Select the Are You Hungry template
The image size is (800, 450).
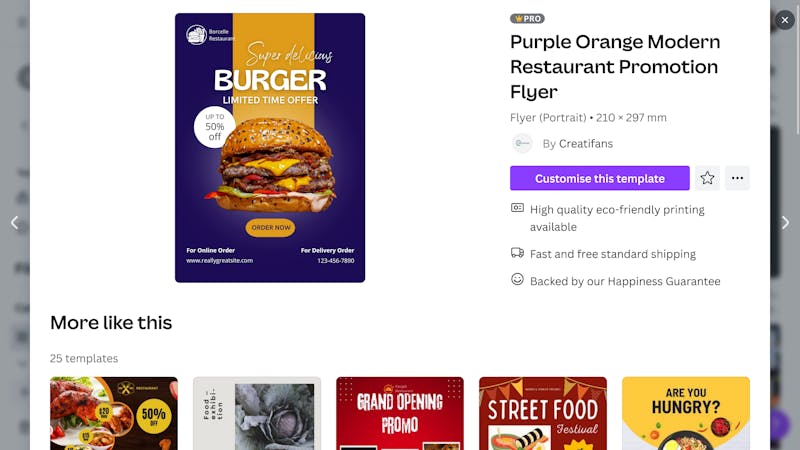(x=686, y=413)
